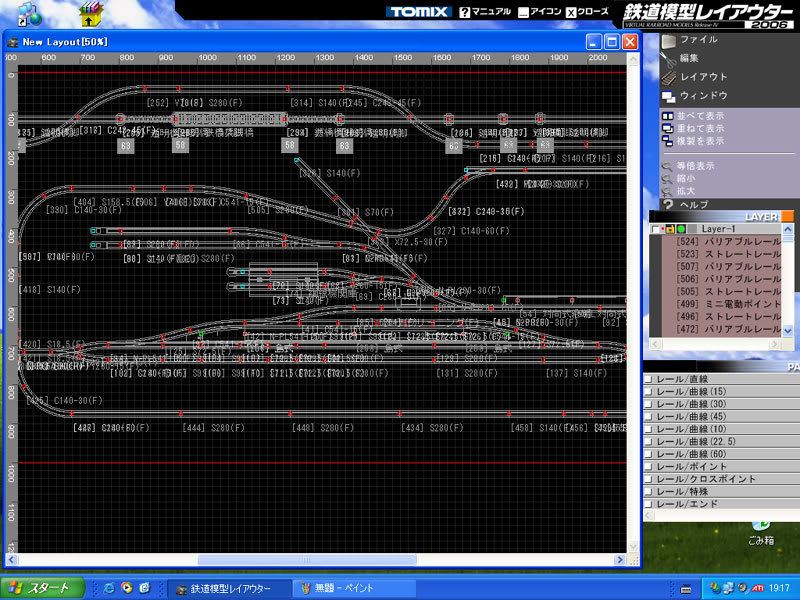
Task: Click the duplicate view icon (複製を表示)
Action: click(x=667, y=141)
